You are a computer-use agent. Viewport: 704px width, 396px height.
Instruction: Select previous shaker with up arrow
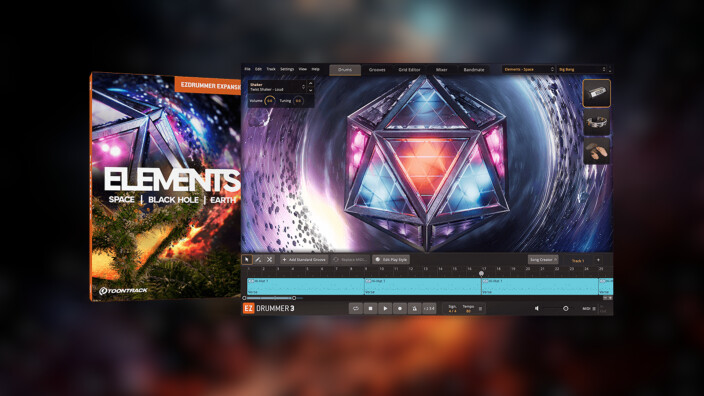pyautogui.click(x=310, y=84)
